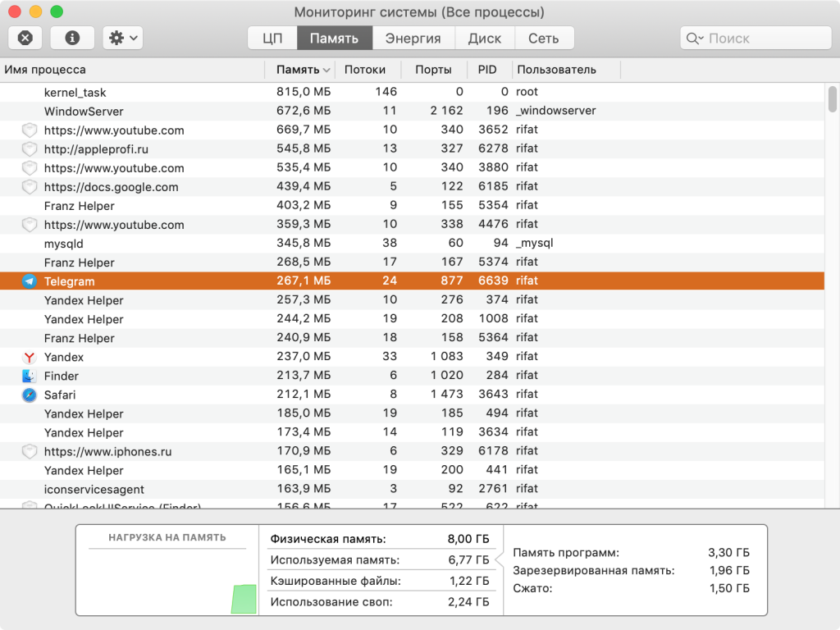Click the Telegram memory value 267,1 МБ

pyautogui.click(x=304, y=281)
